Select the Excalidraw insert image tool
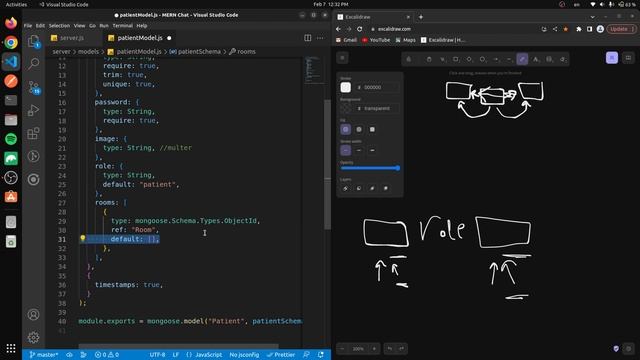 pyautogui.click(x=549, y=59)
